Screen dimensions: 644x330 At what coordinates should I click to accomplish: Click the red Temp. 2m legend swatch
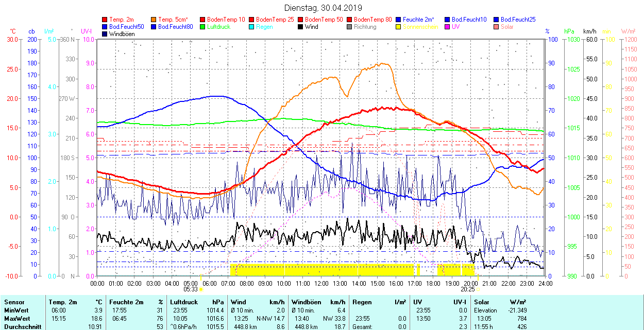pos(105,20)
